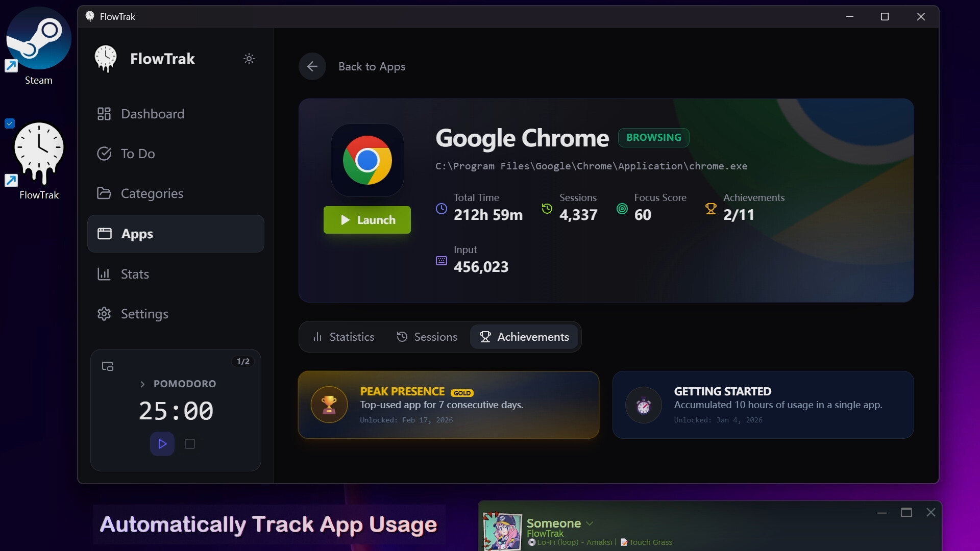
Task: Open the Stats page
Action: click(176, 274)
